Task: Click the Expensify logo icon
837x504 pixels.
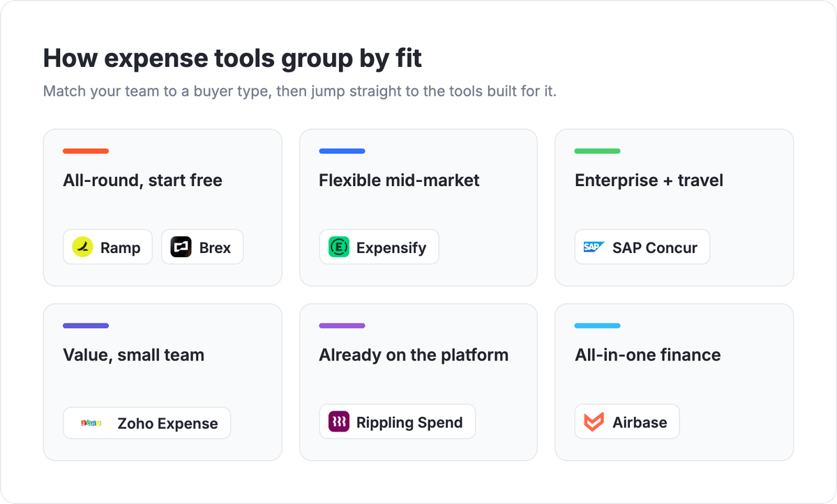Action: point(339,247)
